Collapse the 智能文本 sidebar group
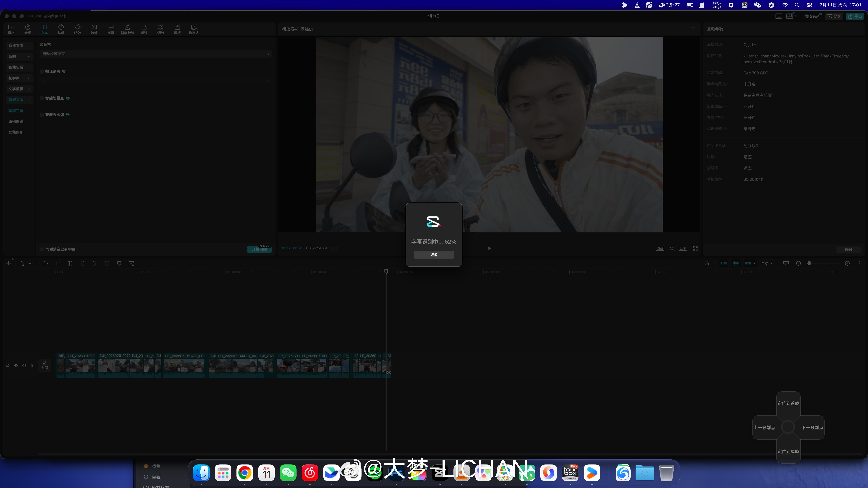Viewport: 868px width, 488px height. coord(19,100)
